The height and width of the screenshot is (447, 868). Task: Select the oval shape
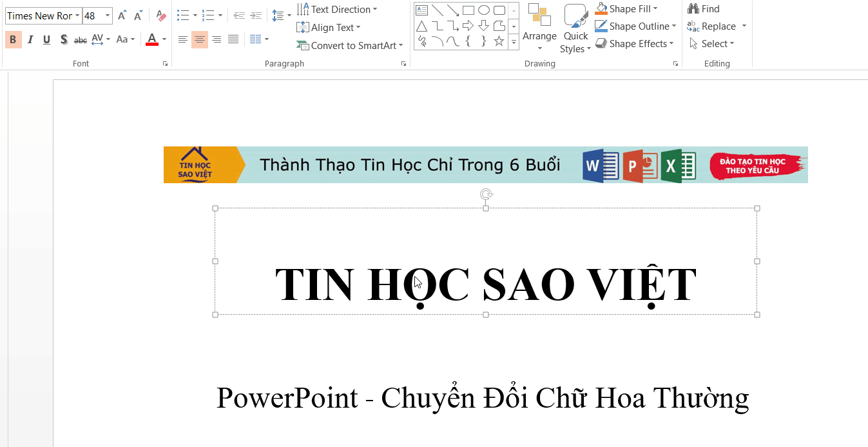point(484,10)
